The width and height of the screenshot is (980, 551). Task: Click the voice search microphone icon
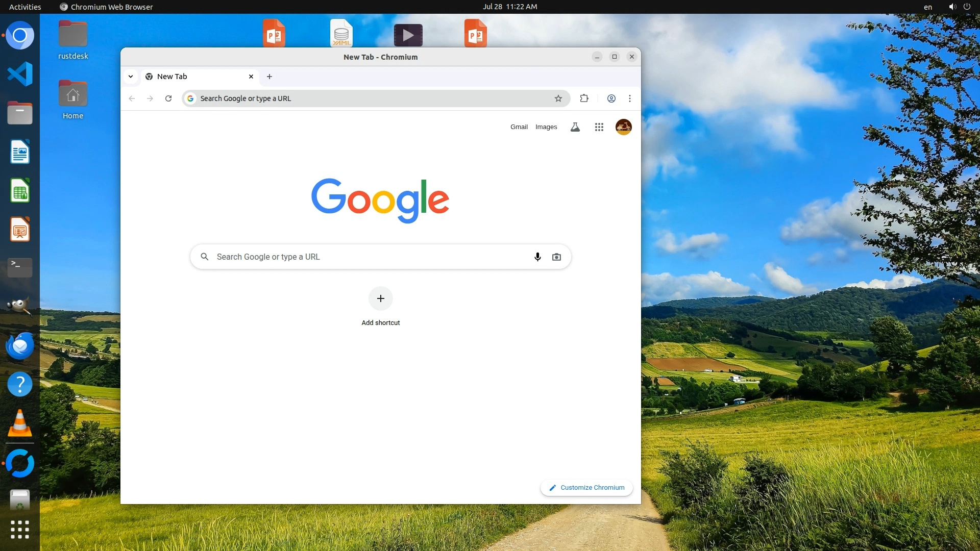coord(537,257)
